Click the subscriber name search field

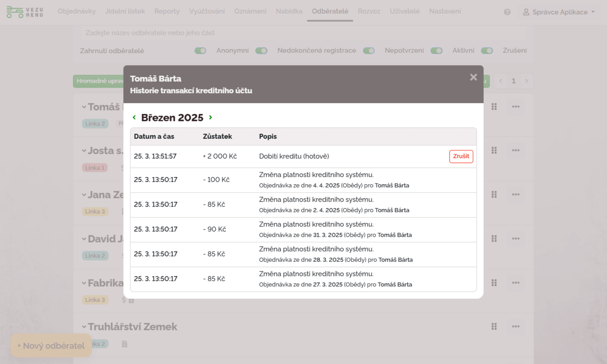pos(303,33)
